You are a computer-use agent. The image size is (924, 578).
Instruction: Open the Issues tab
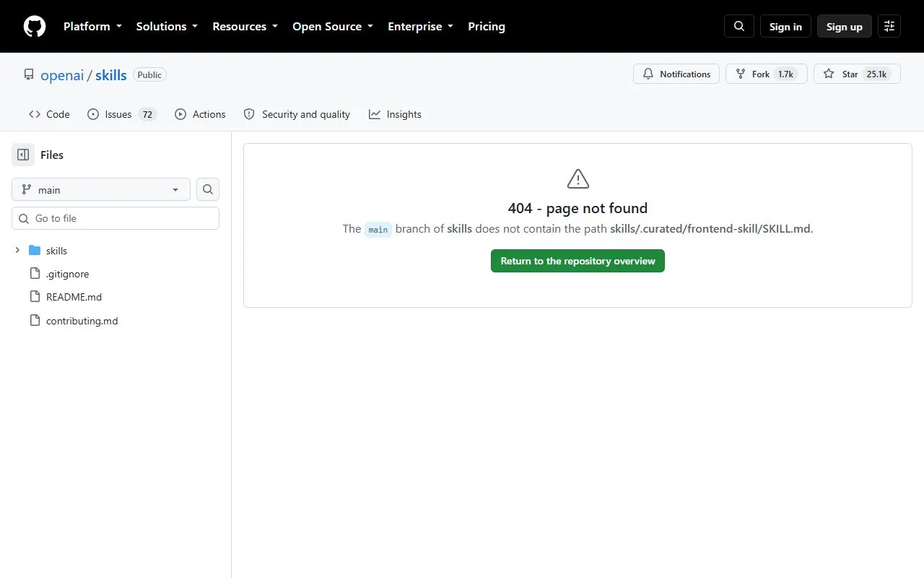(x=121, y=114)
